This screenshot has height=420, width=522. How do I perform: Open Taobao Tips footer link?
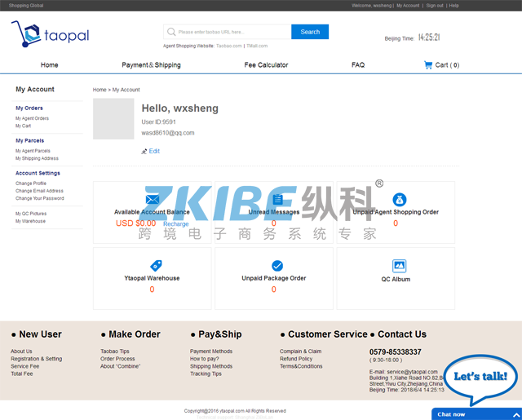pyautogui.click(x=115, y=351)
